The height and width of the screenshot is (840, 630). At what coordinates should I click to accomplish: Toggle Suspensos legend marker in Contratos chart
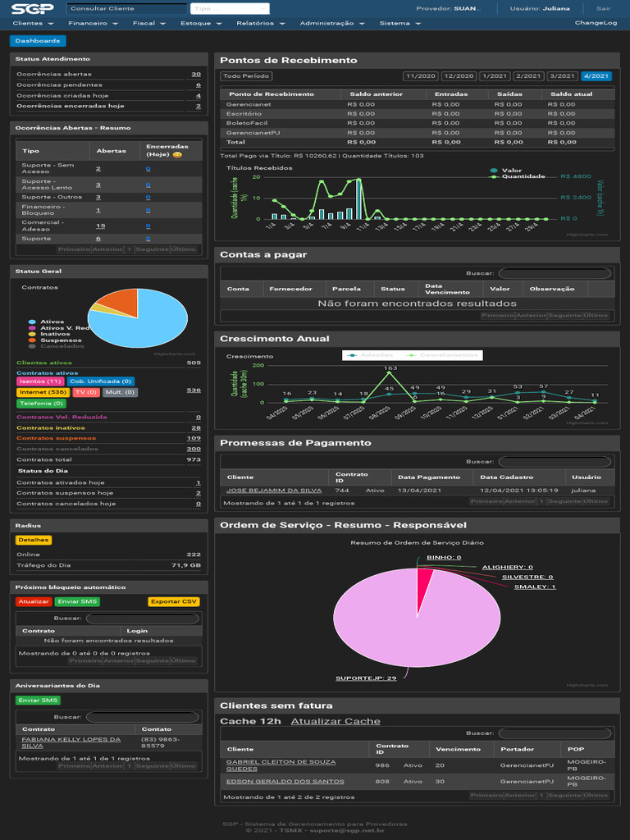pos(32,340)
